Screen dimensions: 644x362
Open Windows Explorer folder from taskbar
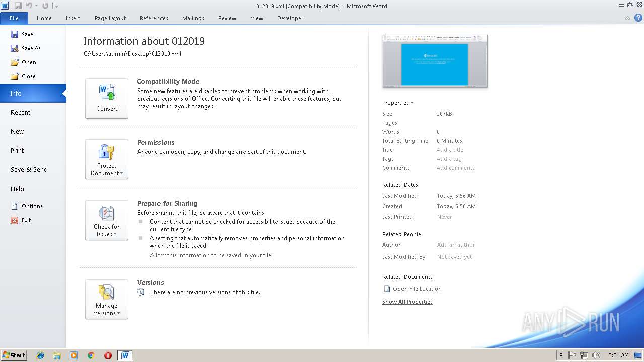pos(57,355)
